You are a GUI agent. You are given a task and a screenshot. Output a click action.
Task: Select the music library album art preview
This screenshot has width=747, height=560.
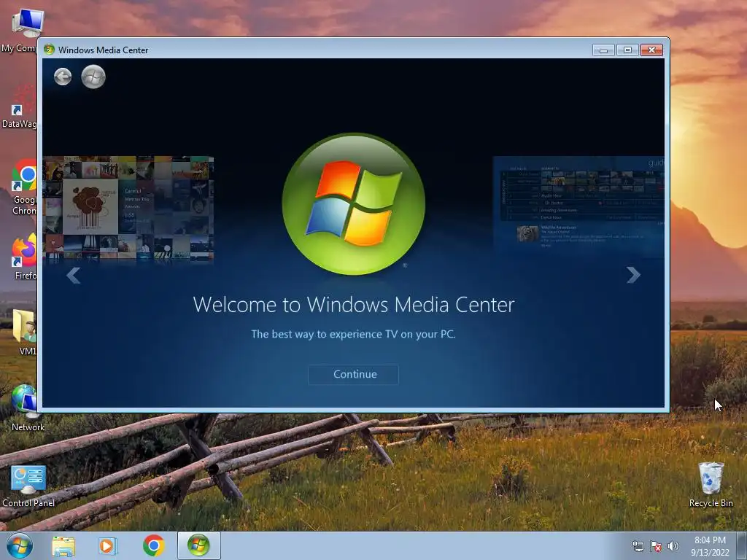pos(128,209)
